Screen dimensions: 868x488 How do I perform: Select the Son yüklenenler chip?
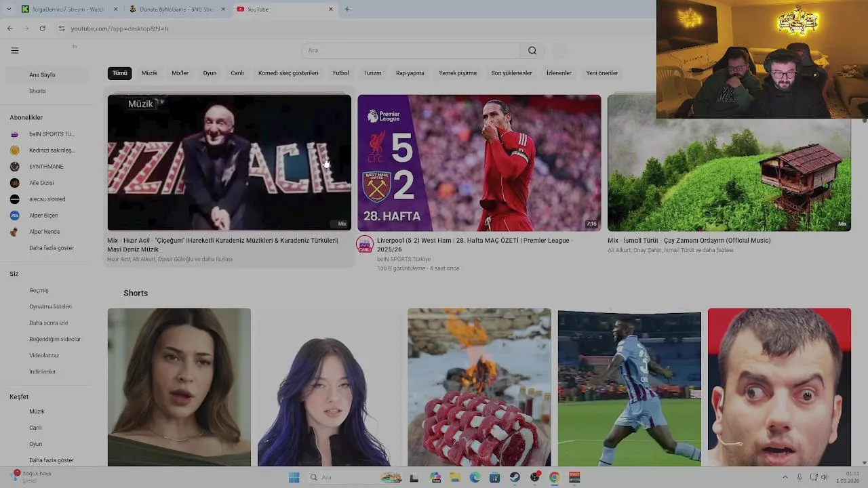point(512,73)
